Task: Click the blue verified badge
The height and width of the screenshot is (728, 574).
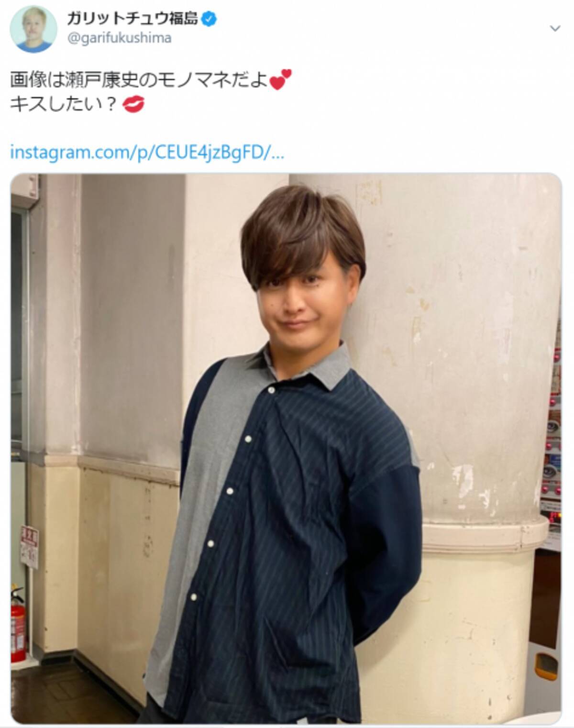Action: click(x=210, y=19)
